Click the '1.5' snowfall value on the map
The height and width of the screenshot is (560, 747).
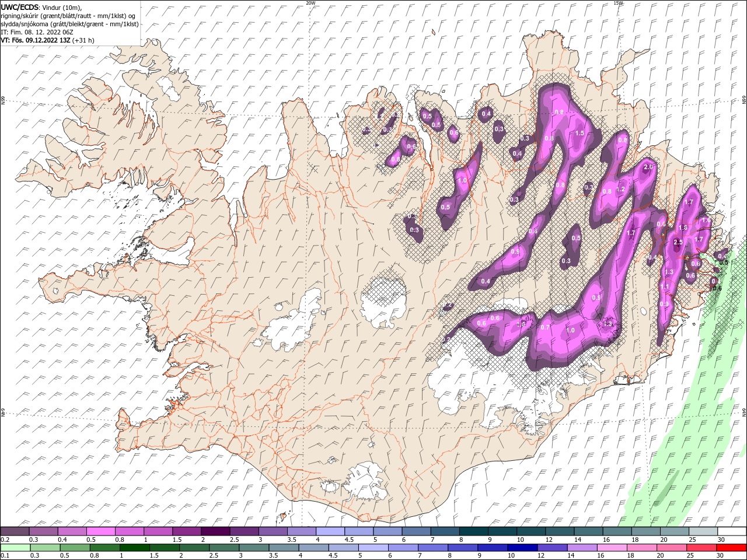click(580, 133)
